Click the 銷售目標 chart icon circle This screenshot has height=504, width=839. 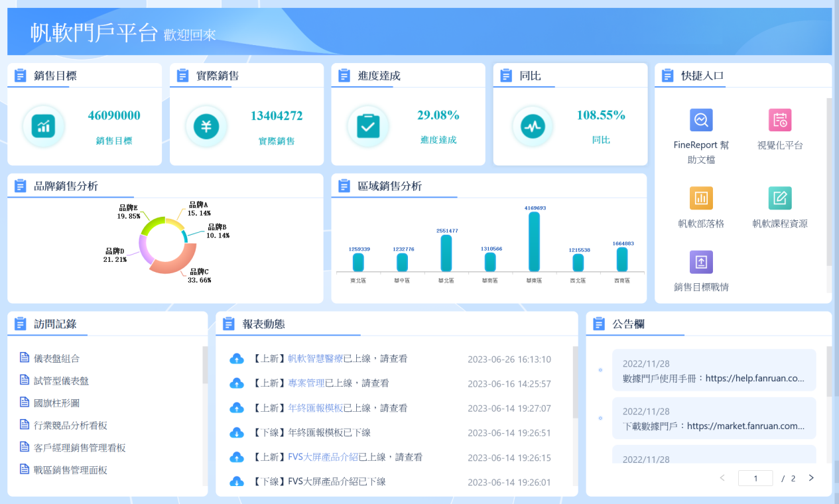[x=44, y=126]
